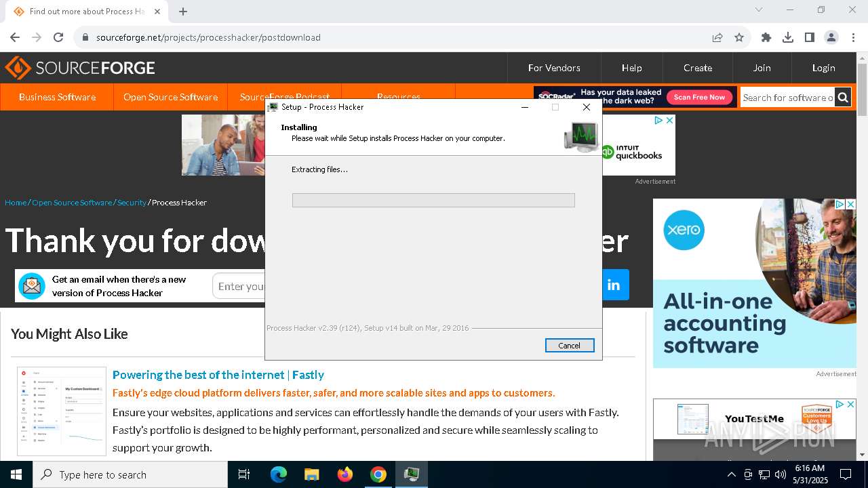Screen dimensions: 868x488
Task: Bookmark this page with the star icon
Action: 739,37
